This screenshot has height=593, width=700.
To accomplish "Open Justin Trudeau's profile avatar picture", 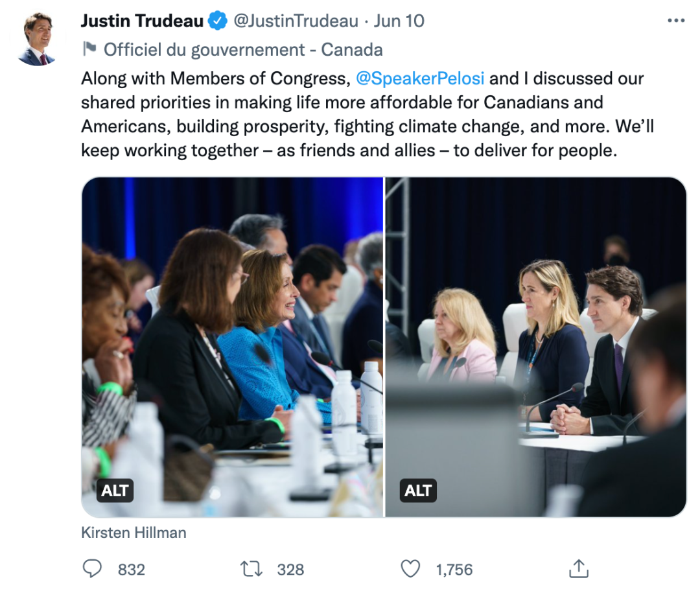I will point(36,39).
